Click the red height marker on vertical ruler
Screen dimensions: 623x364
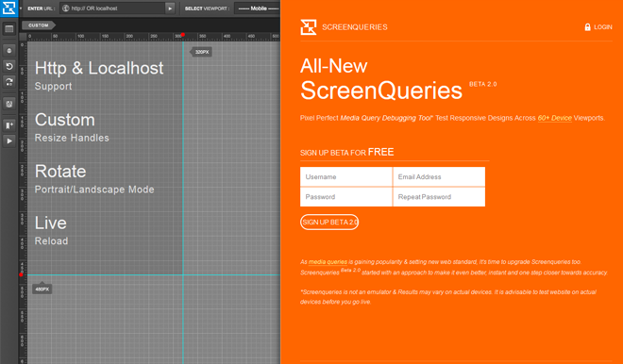21,274
